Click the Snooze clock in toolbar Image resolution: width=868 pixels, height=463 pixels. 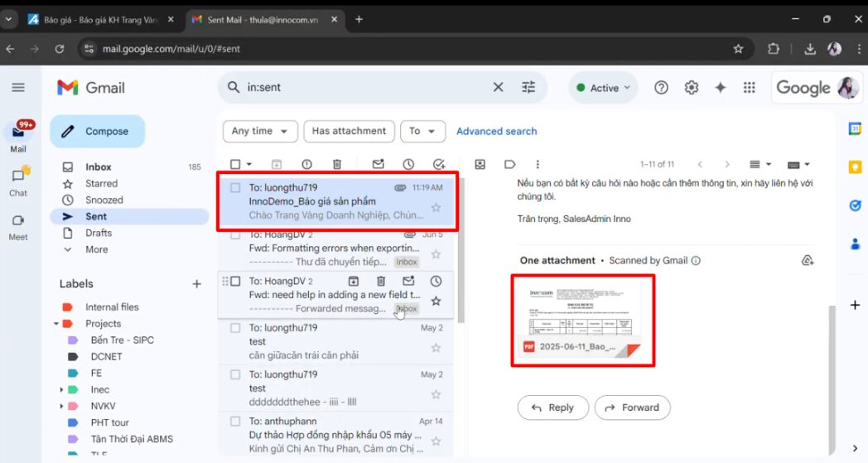(x=408, y=164)
